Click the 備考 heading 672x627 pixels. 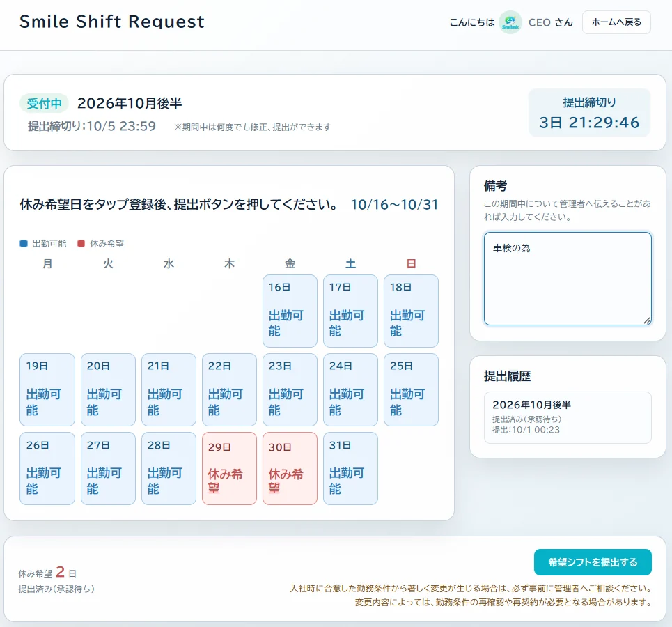click(x=495, y=186)
